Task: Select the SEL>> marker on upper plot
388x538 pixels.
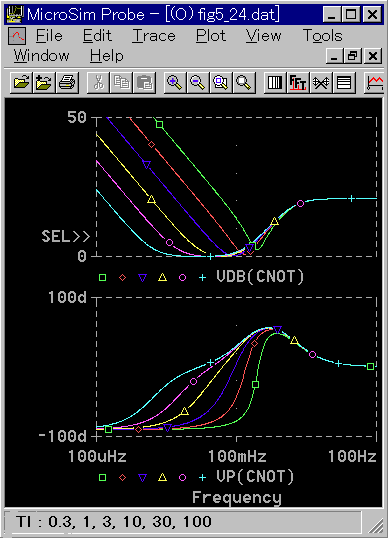Action: (66, 236)
